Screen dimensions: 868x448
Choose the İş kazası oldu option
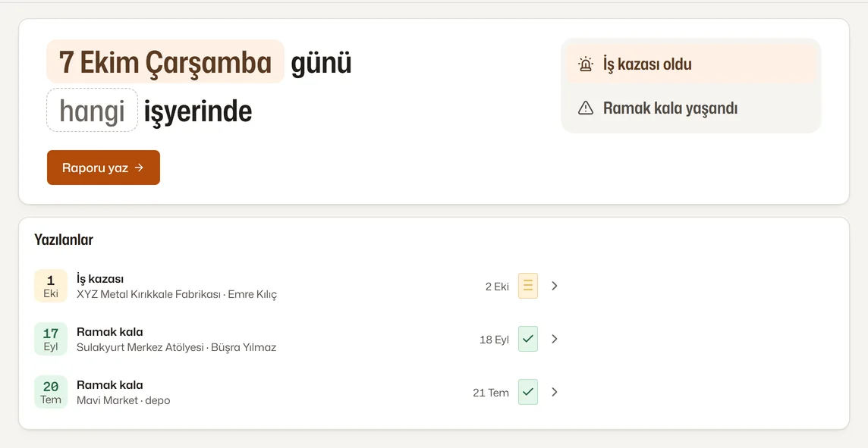691,64
